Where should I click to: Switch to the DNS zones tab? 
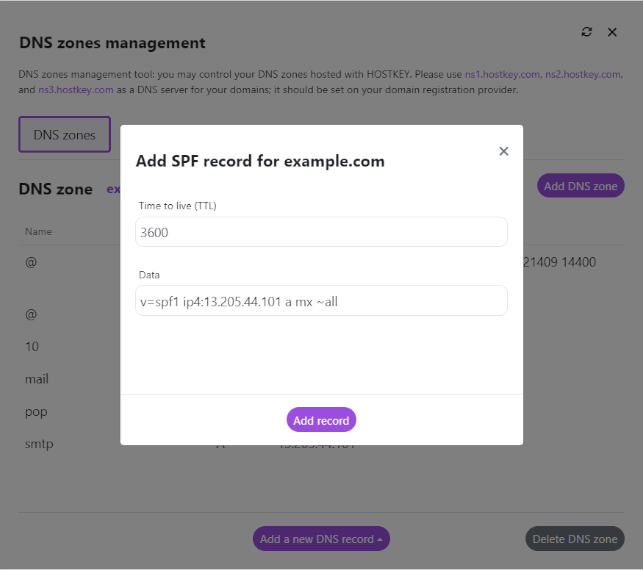click(x=64, y=135)
